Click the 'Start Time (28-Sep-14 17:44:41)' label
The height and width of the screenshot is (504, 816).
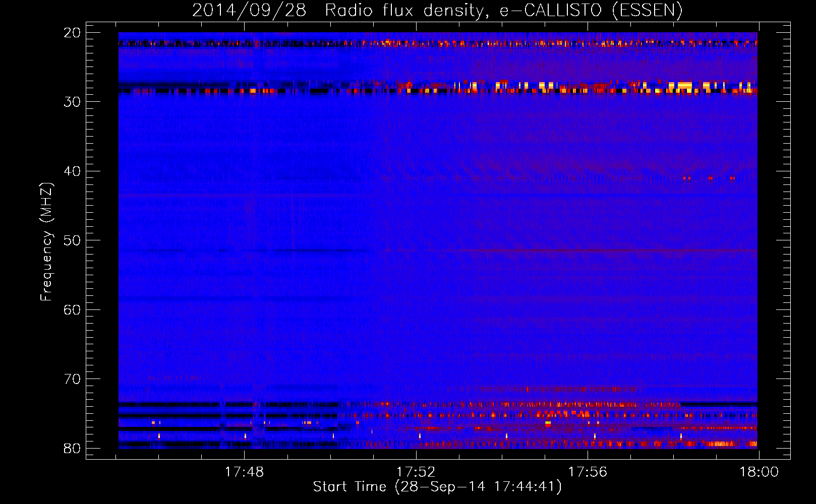click(437, 487)
